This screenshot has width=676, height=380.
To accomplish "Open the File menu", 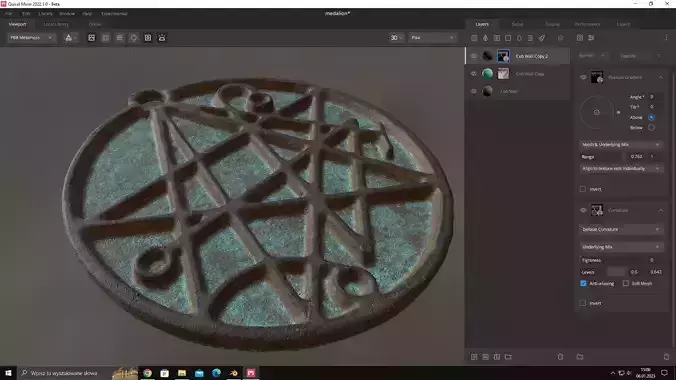I will pos(9,14).
